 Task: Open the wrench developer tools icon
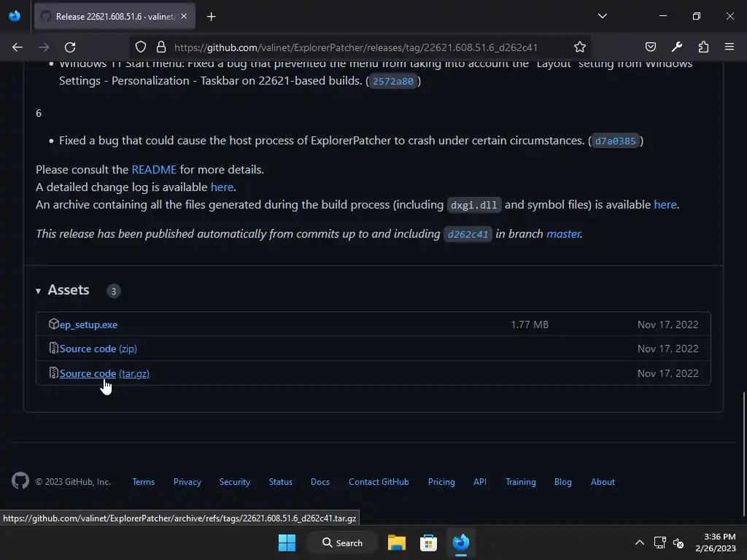677,47
